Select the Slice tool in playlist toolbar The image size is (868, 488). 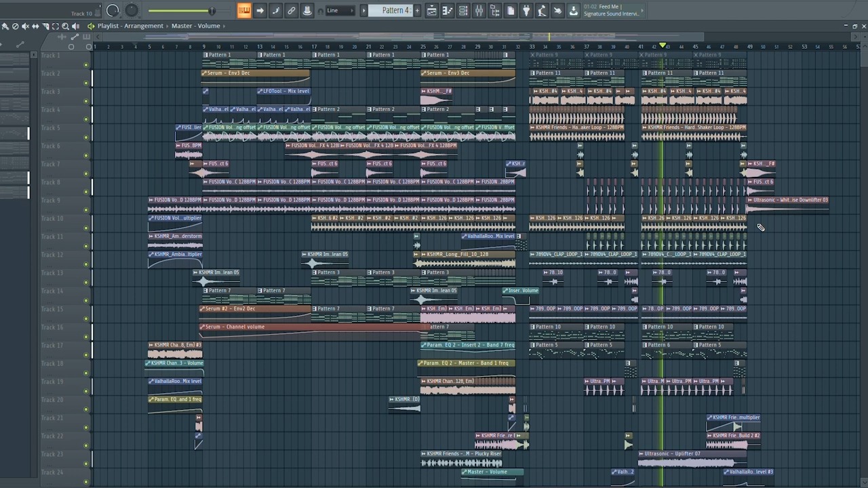[x=45, y=26]
